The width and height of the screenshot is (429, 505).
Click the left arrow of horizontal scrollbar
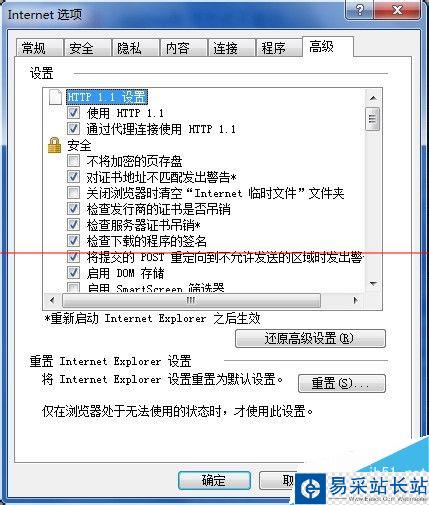[52, 300]
